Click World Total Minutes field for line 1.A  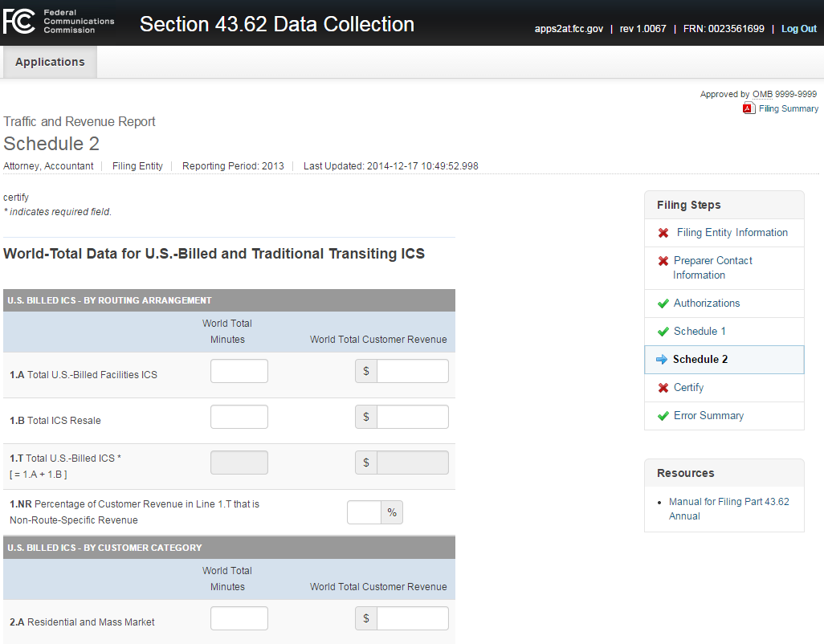point(239,371)
